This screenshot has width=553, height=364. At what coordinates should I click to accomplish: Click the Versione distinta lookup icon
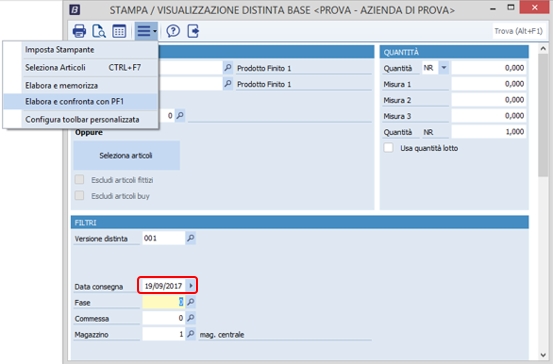coord(190,238)
